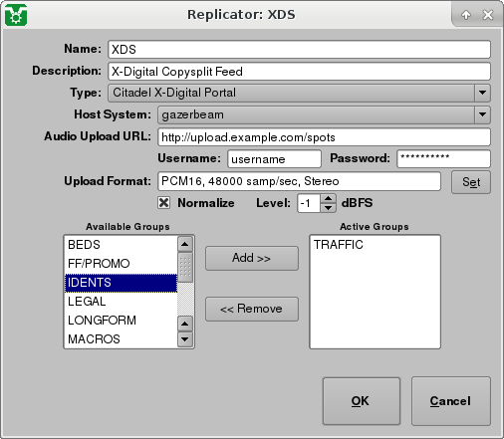
Task: Click the Available Groups scrollbar handle
Action: (185, 268)
